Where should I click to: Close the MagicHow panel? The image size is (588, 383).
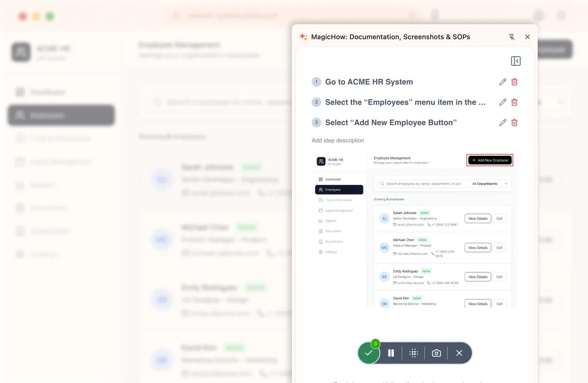click(x=528, y=37)
